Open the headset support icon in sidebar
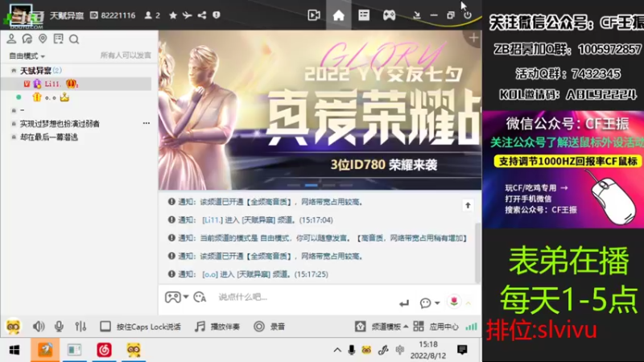The width and height of the screenshot is (644, 362). [x=27, y=39]
